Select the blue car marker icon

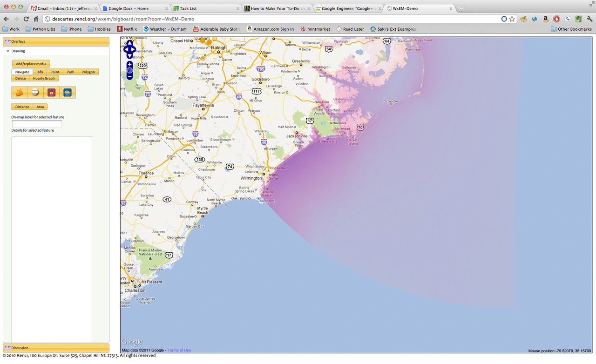[x=68, y=93]
